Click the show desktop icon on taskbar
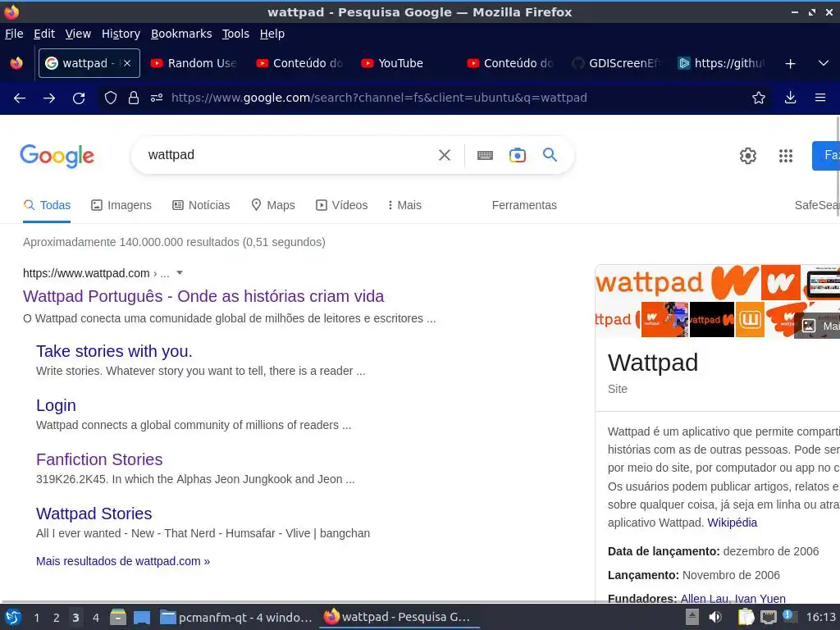The width and height of the screenshot is (840, 630). [x=142, y=618]
